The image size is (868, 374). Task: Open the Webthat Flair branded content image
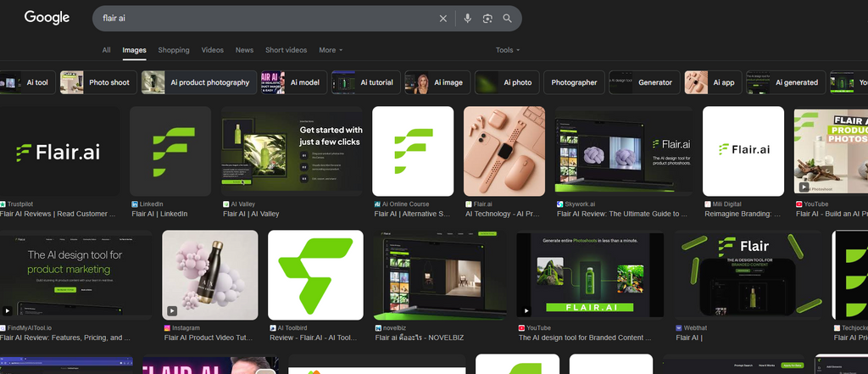(x=748, y=275)
